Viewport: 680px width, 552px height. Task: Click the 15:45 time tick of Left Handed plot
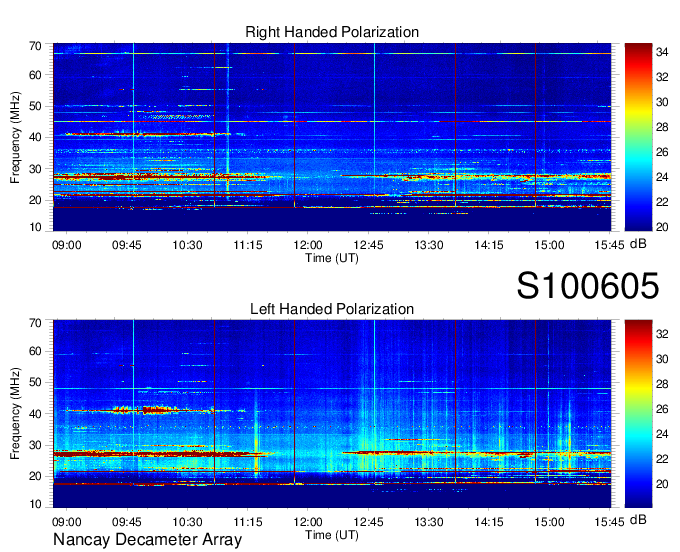coord(609,522)
